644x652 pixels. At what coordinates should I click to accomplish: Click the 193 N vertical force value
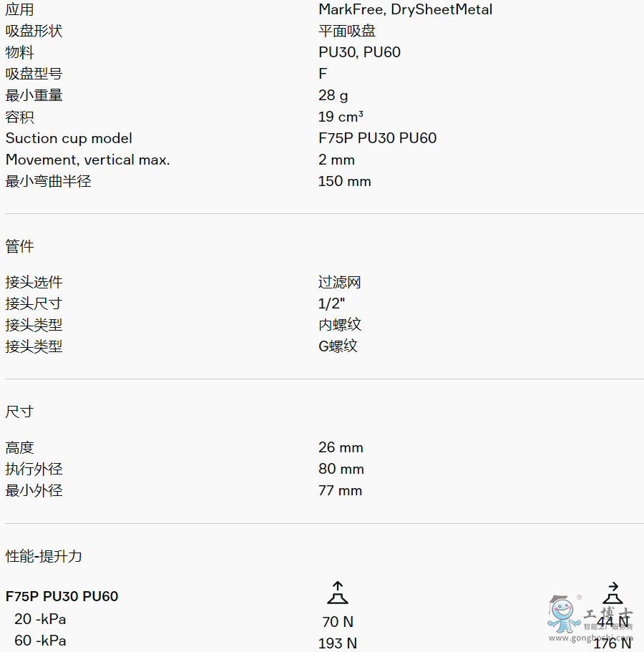pyautogui.click(x=338, y=643)
